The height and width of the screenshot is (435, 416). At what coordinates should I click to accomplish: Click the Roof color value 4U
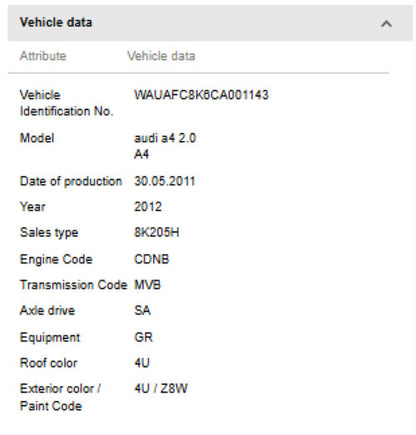(x=142, y=363)
